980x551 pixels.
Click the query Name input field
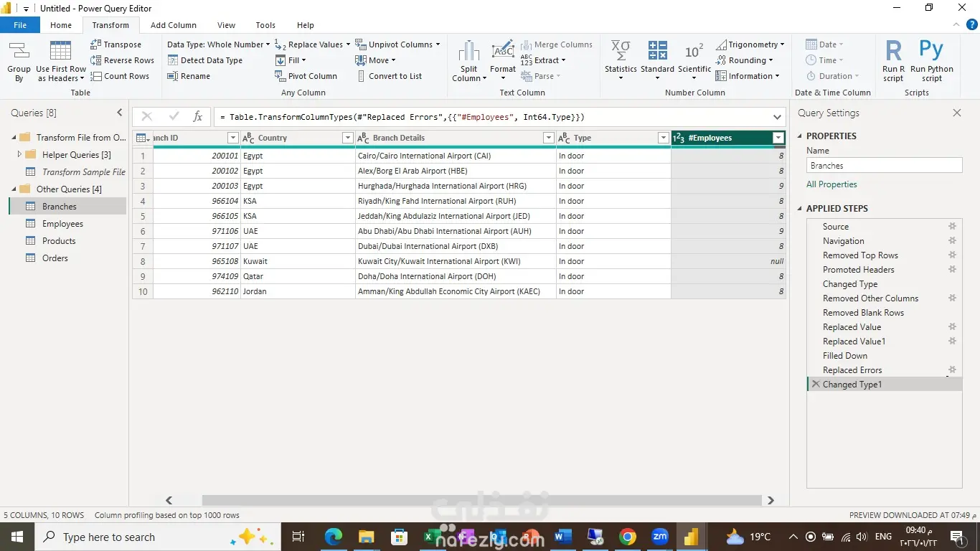pyautogui.click(x=884, y=165)
